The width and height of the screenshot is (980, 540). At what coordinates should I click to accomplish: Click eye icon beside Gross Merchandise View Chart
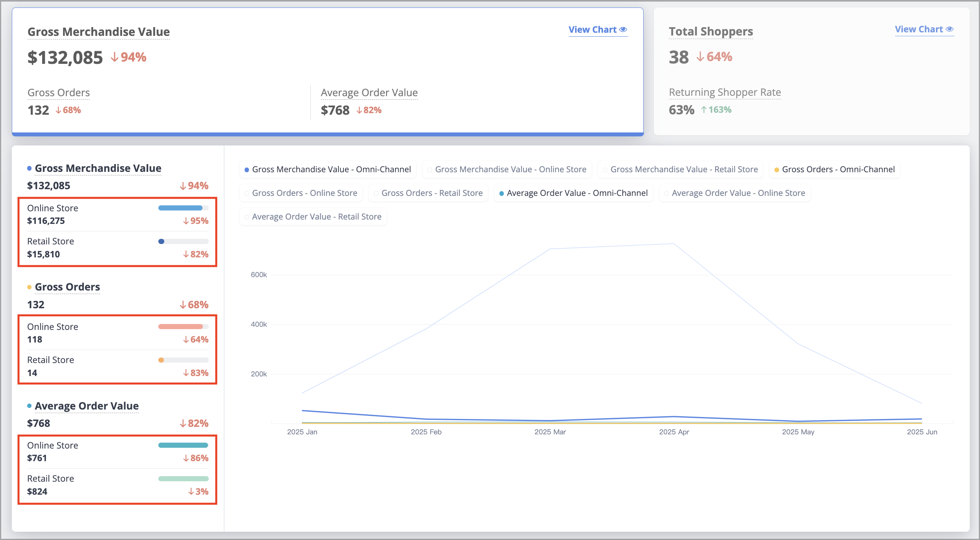coord(623,30)
